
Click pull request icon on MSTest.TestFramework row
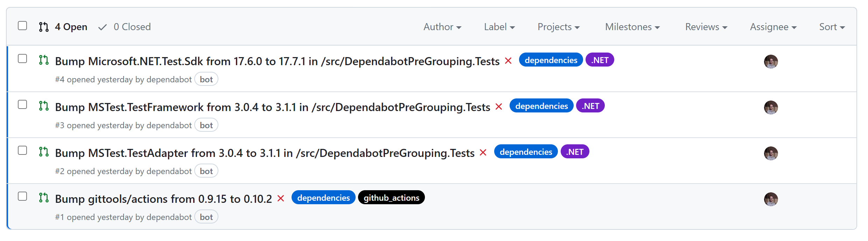(44, 106)
